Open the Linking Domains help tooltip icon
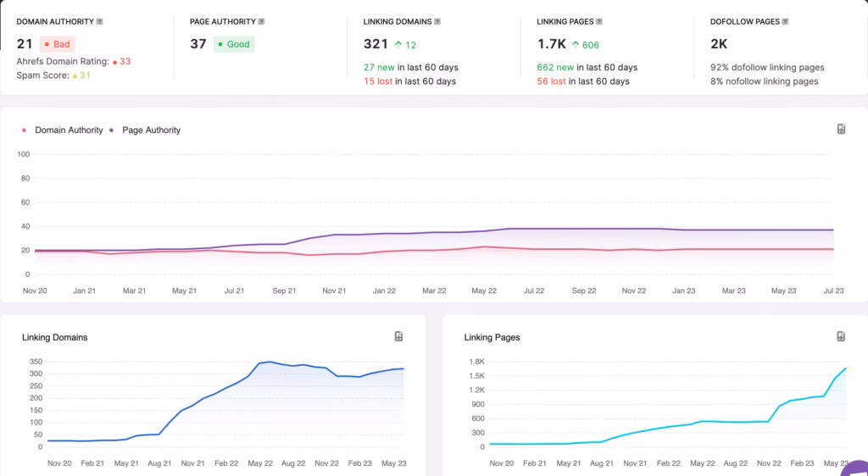This screenshot has height=476, width=868. [x=437, y=21]
